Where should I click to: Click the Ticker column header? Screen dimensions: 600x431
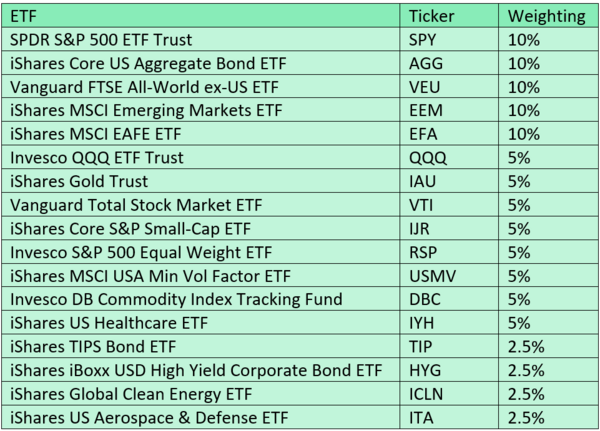tap(449, 16)
